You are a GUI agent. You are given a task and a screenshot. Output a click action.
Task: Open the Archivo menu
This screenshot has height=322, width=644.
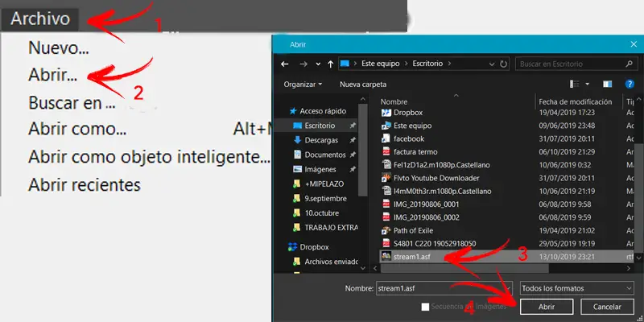click(x=40, y=19)
